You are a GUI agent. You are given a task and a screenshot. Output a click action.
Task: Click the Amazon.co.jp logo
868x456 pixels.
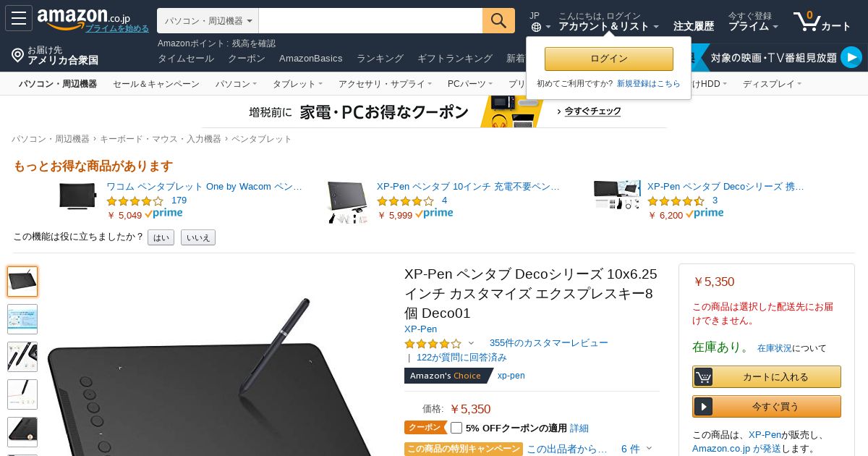[x=83, y=17]
